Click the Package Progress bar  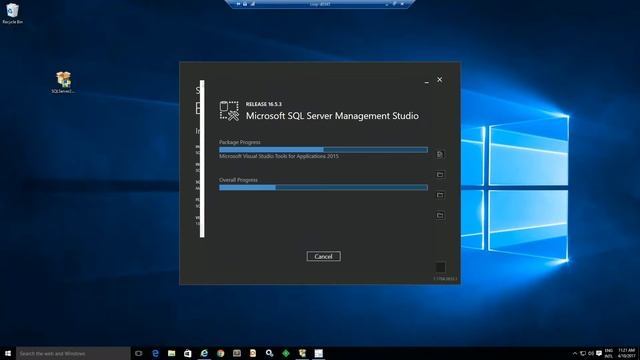coord(323,150)
